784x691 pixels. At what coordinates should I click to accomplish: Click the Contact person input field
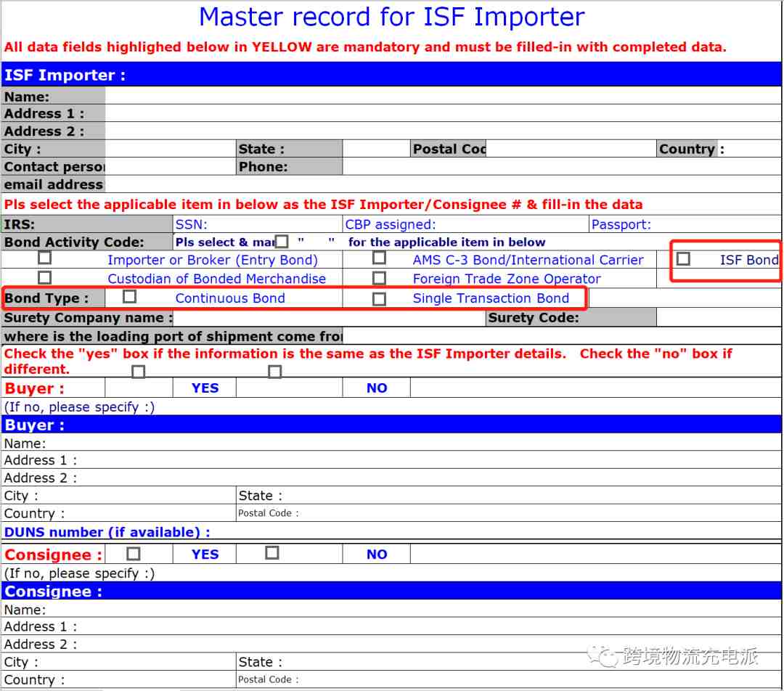[x=171, y=166]
